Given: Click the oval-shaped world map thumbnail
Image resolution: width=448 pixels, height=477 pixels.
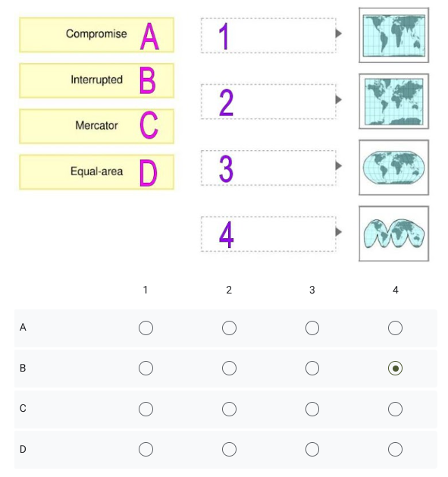Looking at the screenshot, I should [394, 168].
